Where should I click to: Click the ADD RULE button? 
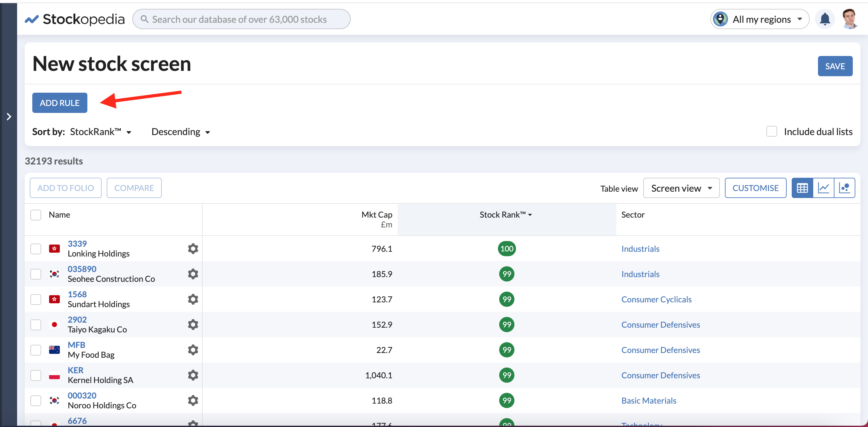[60, 103]
